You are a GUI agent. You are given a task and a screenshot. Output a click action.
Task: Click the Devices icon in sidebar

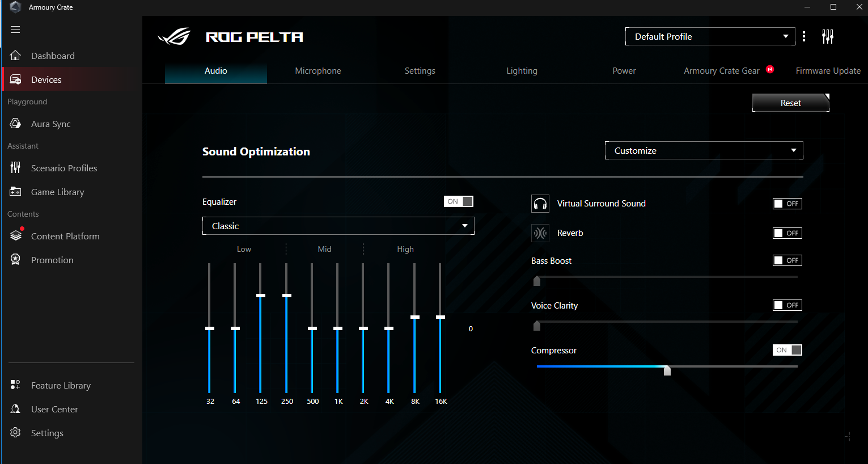[16, 79]
